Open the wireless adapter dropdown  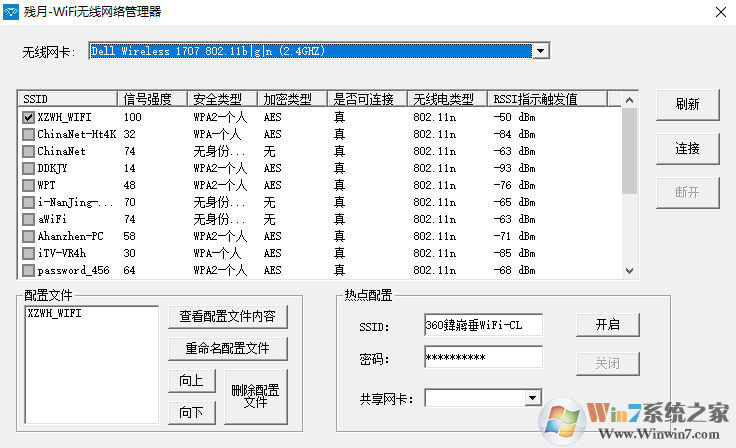[x=541, y=51]
